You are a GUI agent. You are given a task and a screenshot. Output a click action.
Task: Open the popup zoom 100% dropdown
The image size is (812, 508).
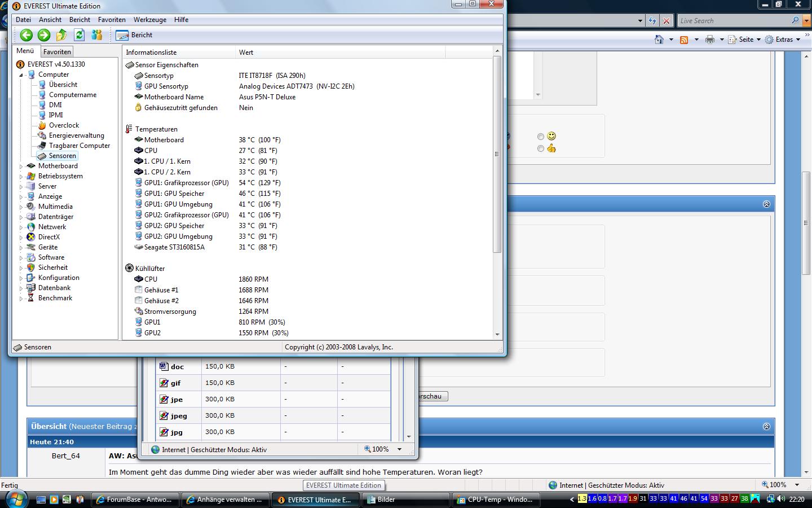coord(399,449)
